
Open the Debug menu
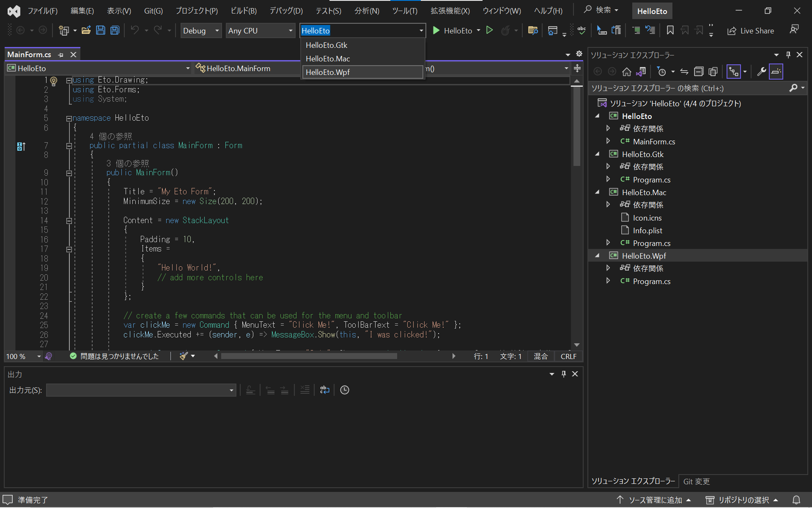point(286,11)
